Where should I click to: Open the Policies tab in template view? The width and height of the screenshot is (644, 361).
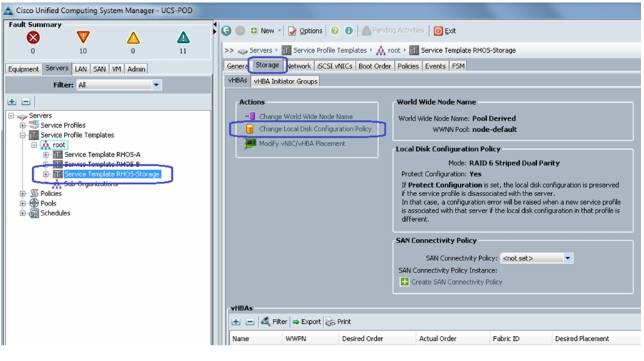[408, 66]
